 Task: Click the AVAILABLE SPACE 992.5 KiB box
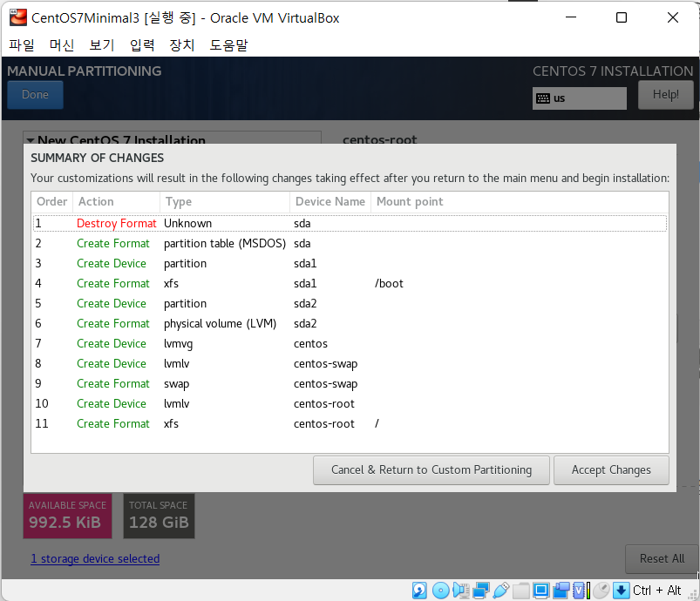(67, 516)
